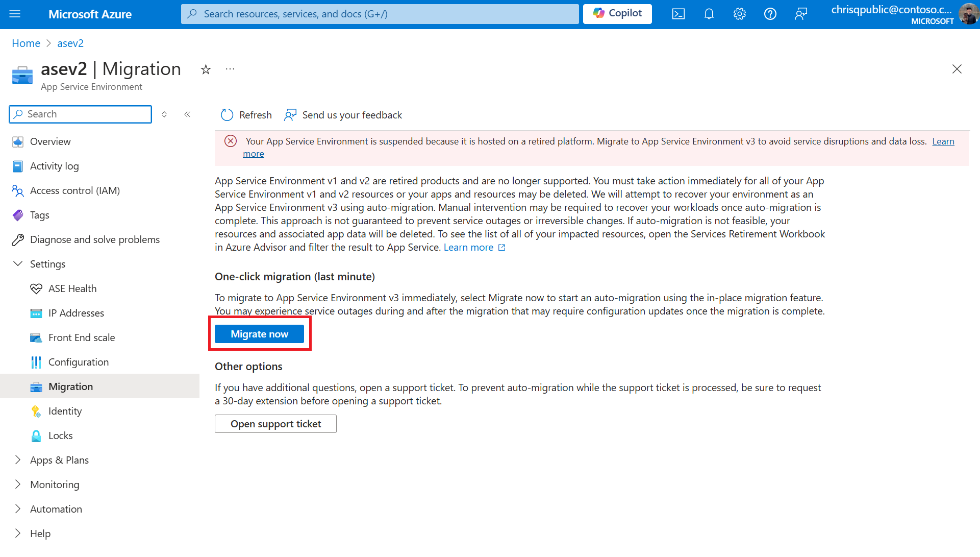Click the Send us your feedback icon

click(291, 114)
